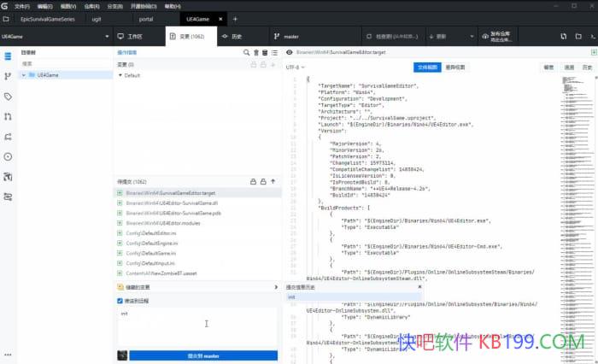Open the pull requests sidebar icon
This screenshot has height=364, width=598.
click(x=8, y=116)
